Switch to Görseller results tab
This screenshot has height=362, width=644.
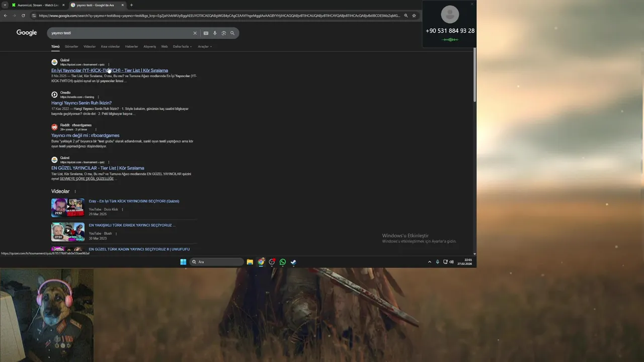[71, 46]
